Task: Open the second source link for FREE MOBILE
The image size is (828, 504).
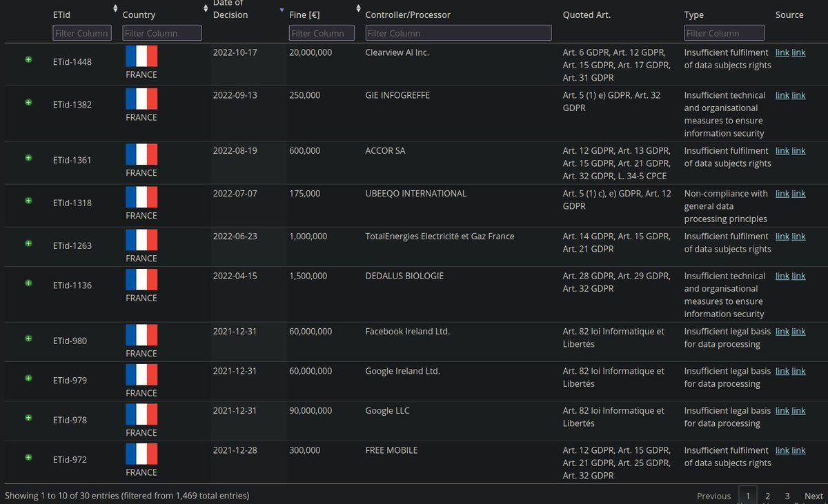Action: click(x=798, y=450)
